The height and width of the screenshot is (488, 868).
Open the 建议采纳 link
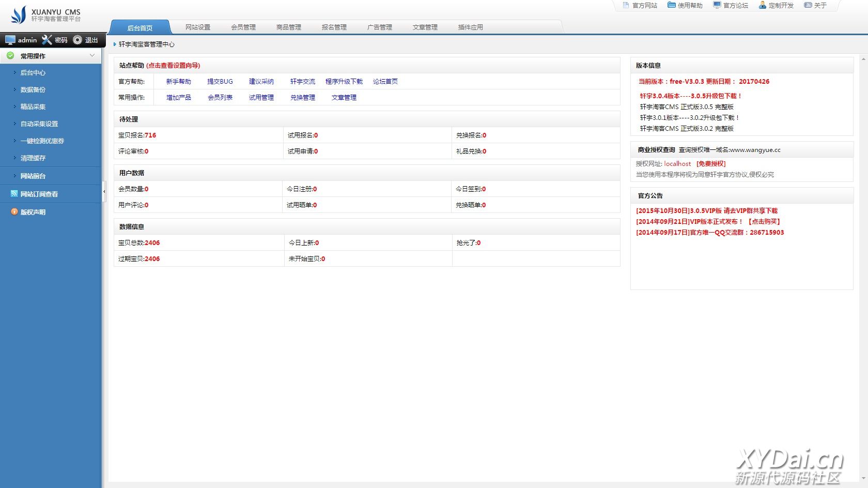261,82
